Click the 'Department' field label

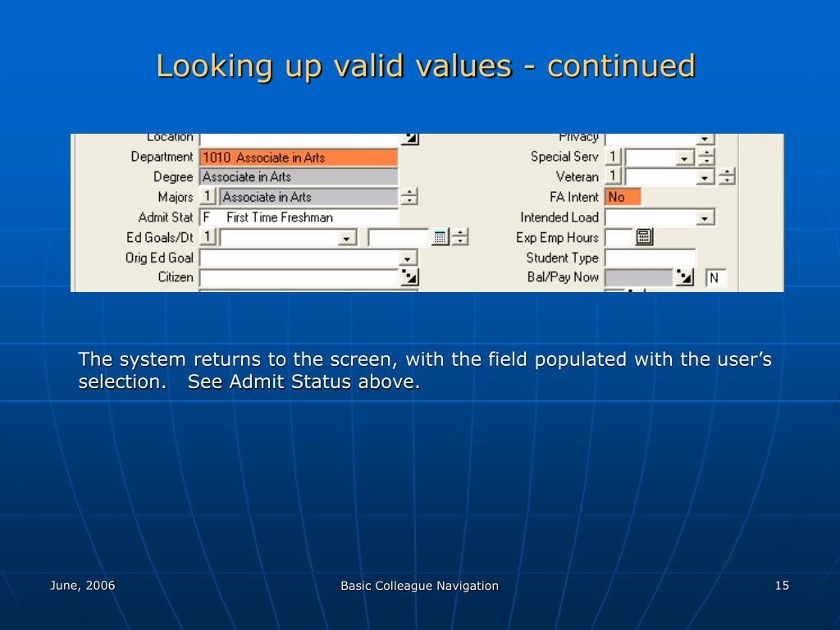point(162,157)
